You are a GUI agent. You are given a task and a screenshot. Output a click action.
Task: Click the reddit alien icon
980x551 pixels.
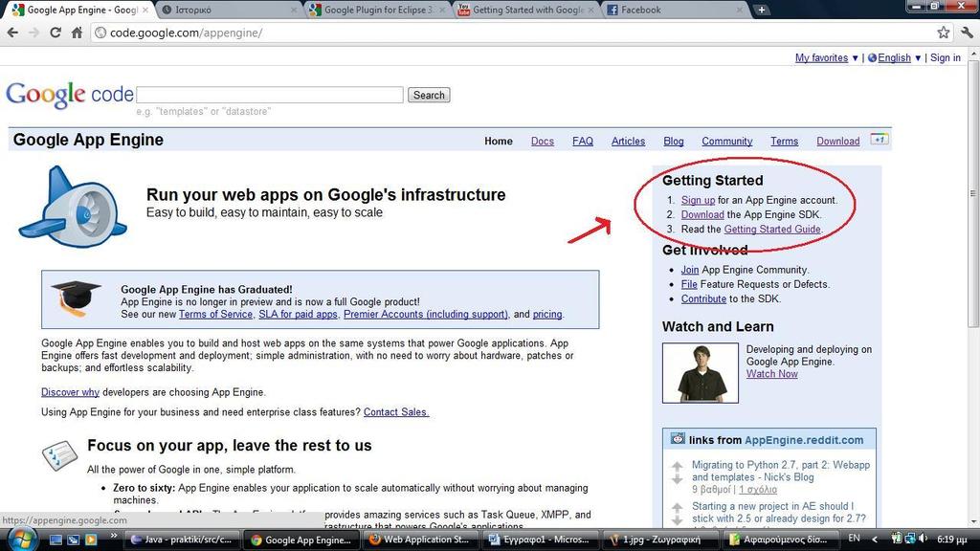tap(678, 438)
